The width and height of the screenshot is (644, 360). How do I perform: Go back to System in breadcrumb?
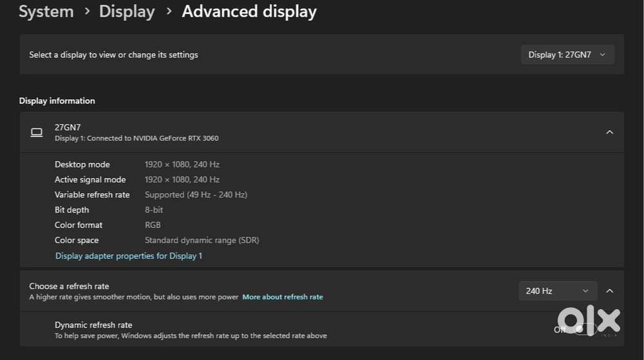coord(46,12)
